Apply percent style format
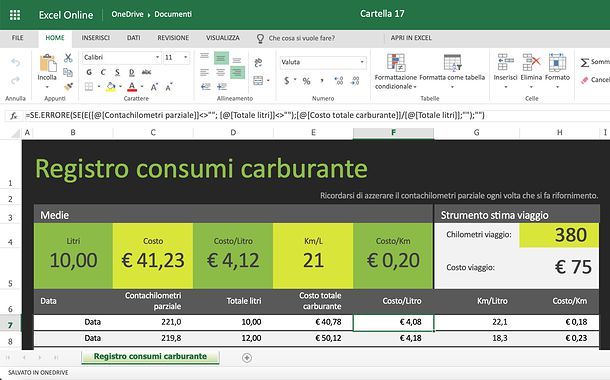This screenshot has height=380, width=610. coord(307,81)
